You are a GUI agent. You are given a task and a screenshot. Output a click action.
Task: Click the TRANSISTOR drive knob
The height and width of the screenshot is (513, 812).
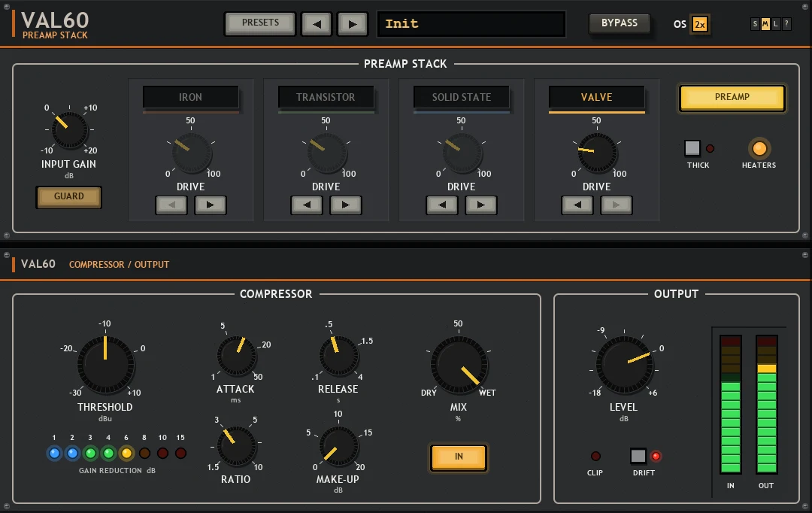[x=327, y=153]
